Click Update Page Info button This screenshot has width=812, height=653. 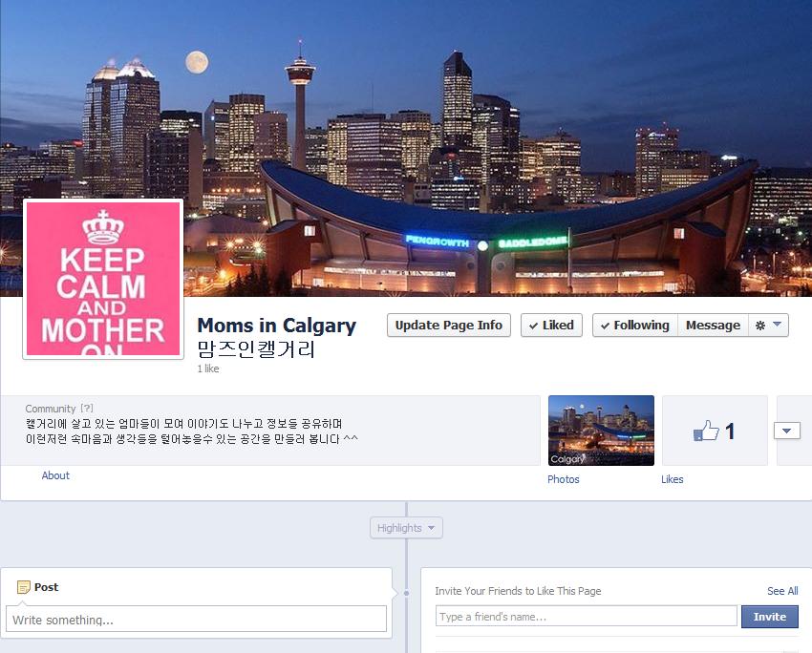pyautogui.click(x=449, y=326)
